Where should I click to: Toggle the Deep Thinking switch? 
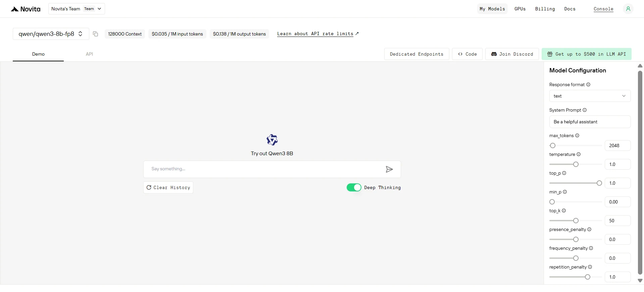pyautogui.click(x=354, y=187)
